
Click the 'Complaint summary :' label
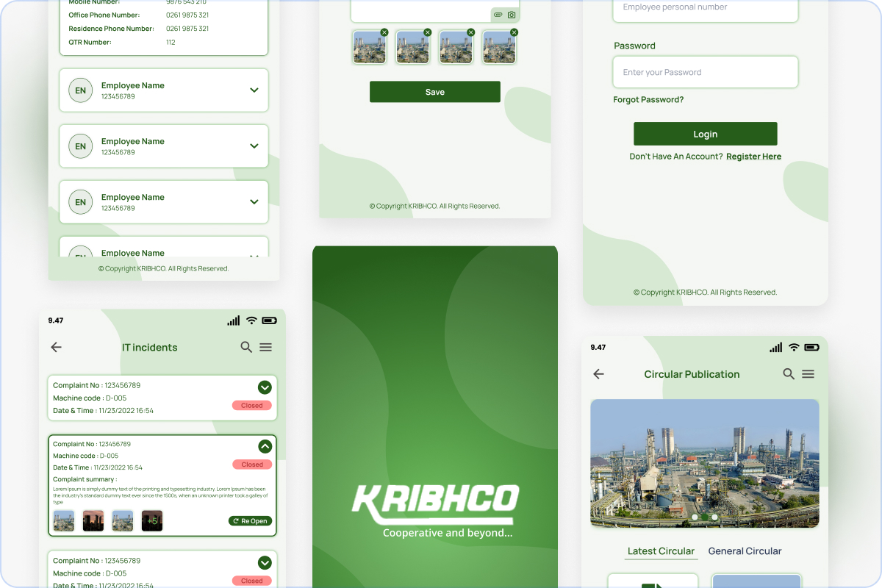85,479
